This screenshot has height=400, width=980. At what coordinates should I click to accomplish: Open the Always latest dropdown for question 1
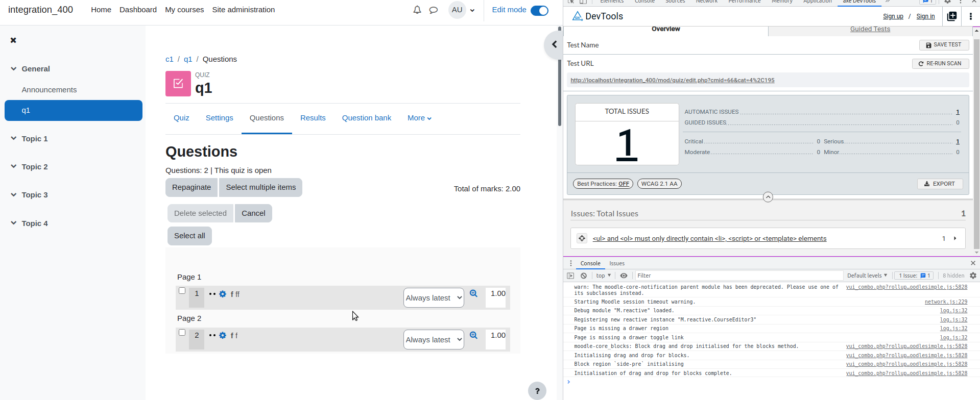[434, 298]
